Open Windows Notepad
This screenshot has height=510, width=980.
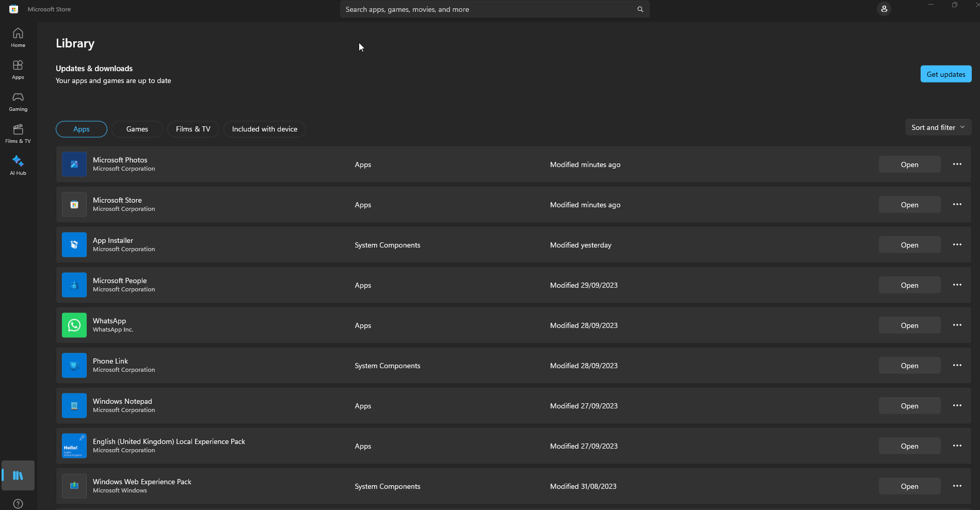[909, 406]
